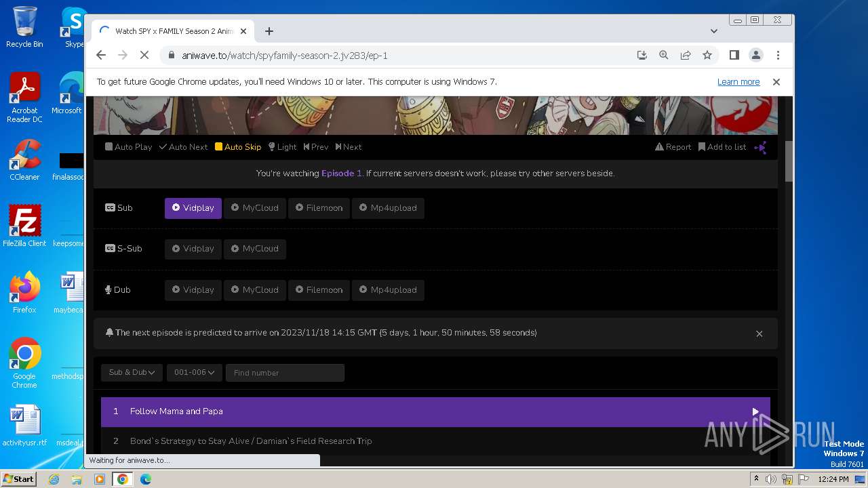Open the 001-006 episode range dropdown
Image resolution: width=868 pixels, height=488 pixels.
click(x=194, y=372)
